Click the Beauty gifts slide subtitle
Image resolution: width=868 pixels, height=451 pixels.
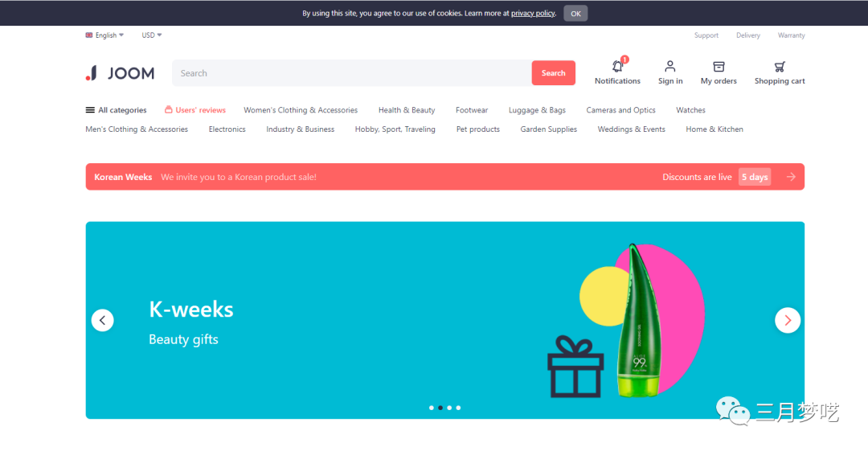(x=183, y=339)
